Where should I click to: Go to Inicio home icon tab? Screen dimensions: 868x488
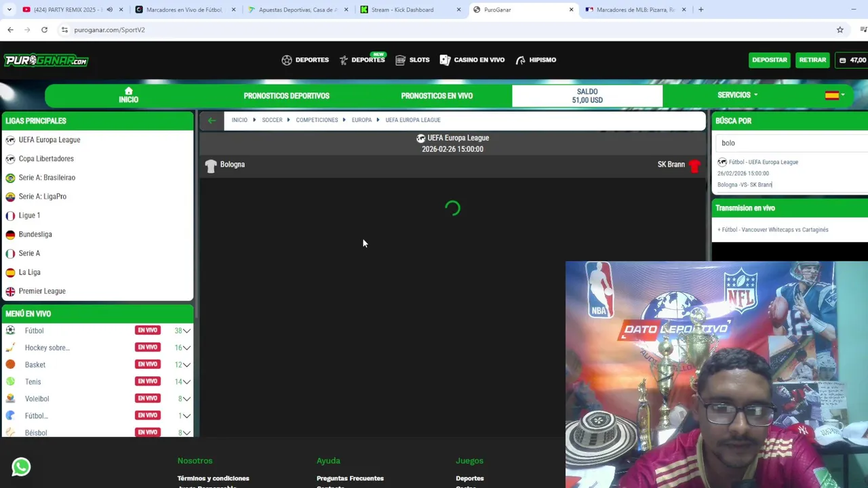(128, 96)
